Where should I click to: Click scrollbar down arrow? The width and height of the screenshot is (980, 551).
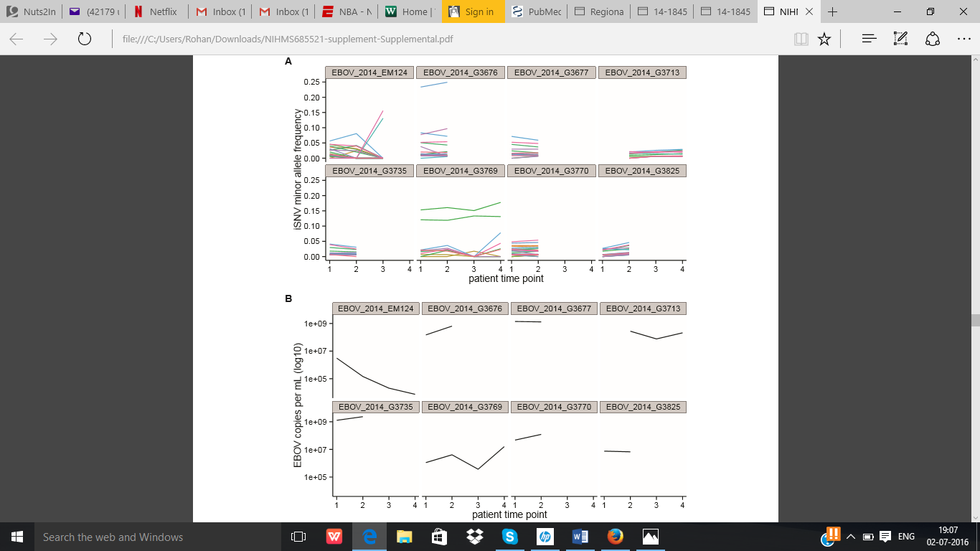pyautogui.click(x=976, y=517)
